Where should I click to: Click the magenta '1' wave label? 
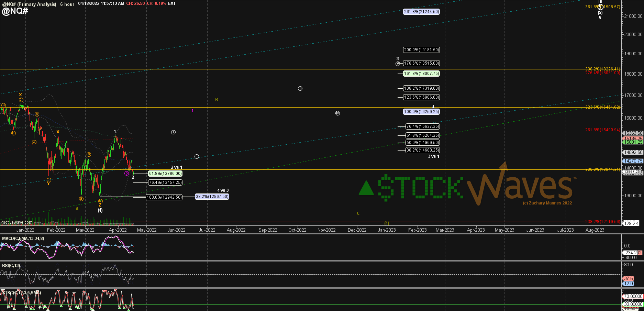[192, 111]
